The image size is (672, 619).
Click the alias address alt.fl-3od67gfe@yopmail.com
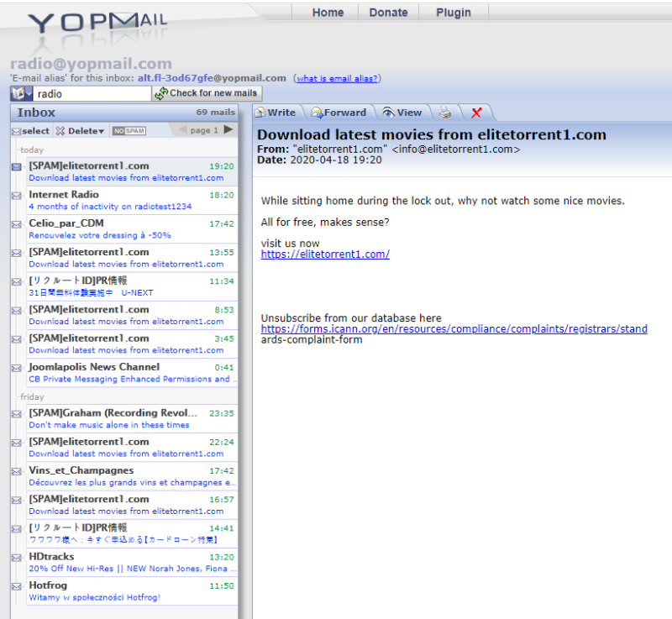tap(212, 78)
